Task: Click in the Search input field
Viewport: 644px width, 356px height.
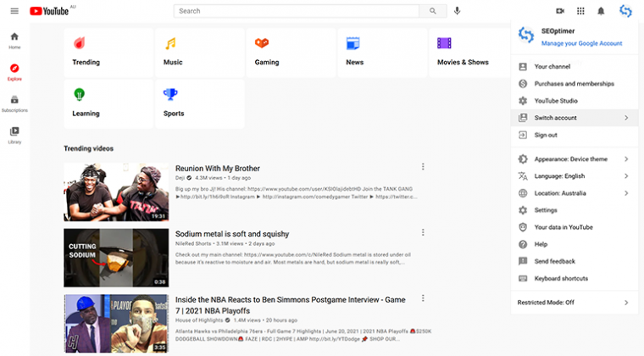Action: click(296, 11)
